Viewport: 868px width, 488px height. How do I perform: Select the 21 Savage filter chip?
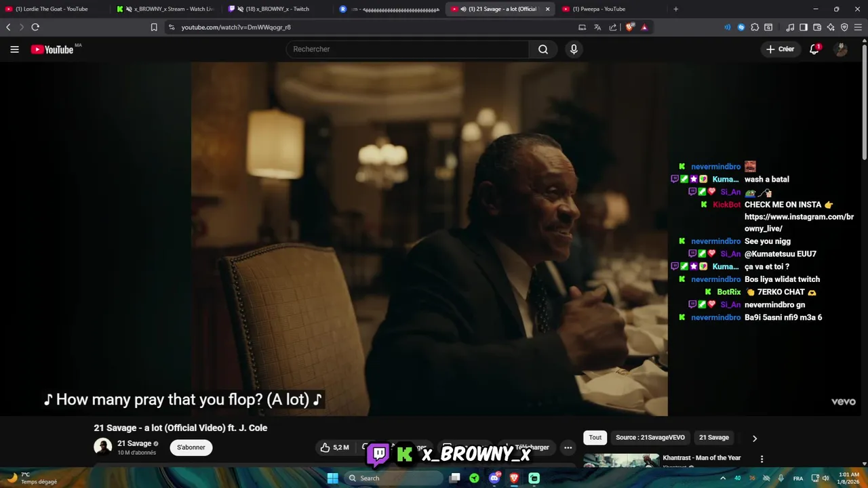coord(714,438)
